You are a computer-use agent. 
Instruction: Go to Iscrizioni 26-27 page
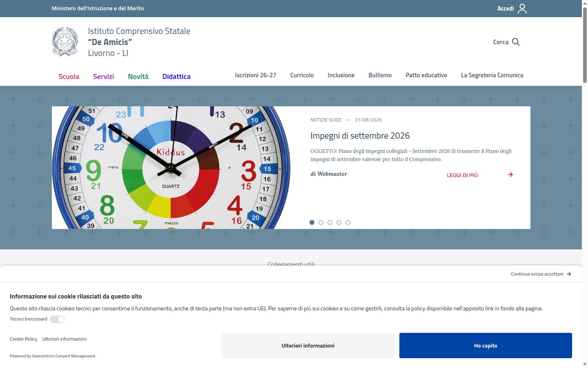pyautogui.click(x=256, y=75)
